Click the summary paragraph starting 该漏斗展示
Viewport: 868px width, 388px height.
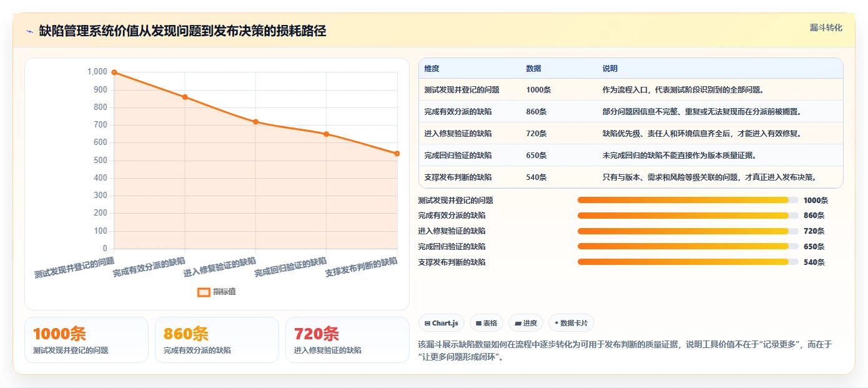coord(625,351)
